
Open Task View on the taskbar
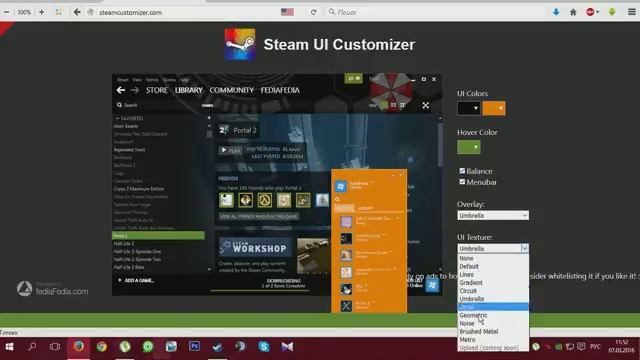click(55, 347)
